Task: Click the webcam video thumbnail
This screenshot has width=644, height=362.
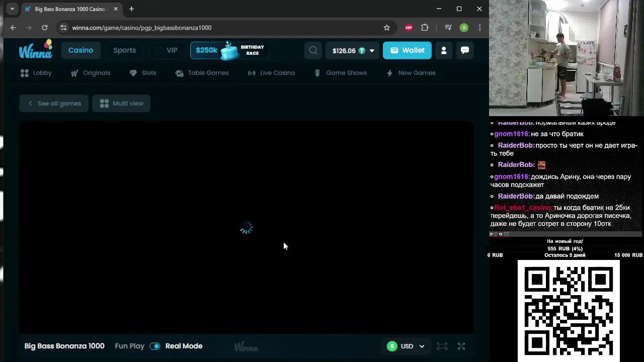Action: point(567,58)
